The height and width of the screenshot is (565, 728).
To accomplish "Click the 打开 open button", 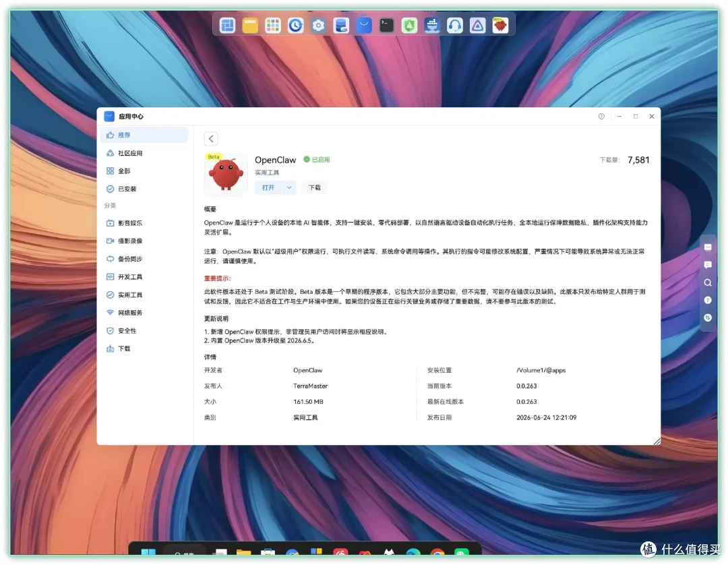I will click(268, 187).
